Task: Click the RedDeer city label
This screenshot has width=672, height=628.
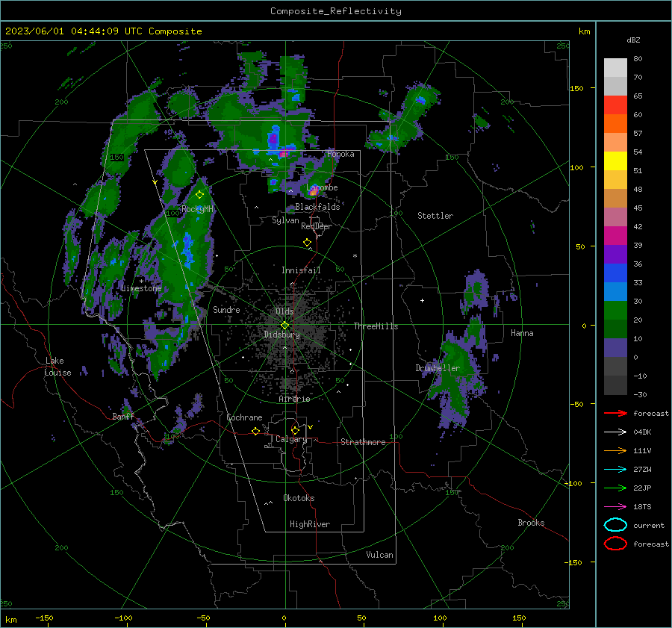Action: coord(317,226)
